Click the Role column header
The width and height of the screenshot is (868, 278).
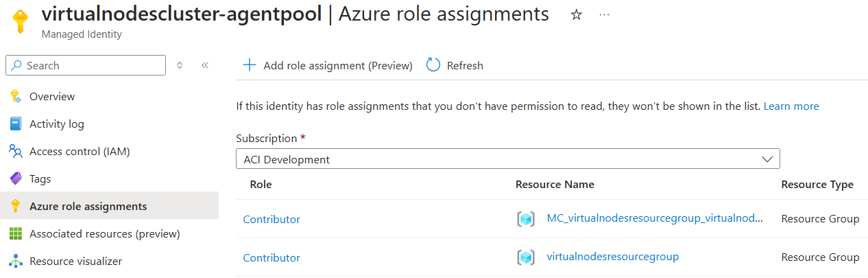[x=261, y=185]
